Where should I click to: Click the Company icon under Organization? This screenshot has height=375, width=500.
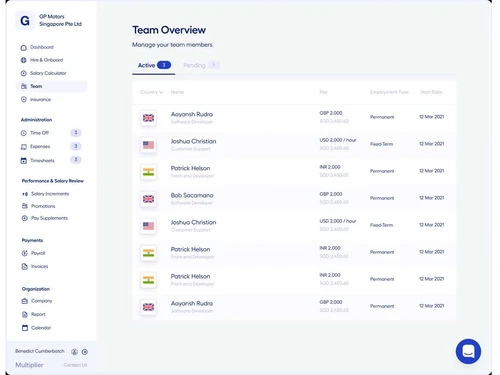coord(25,301)
